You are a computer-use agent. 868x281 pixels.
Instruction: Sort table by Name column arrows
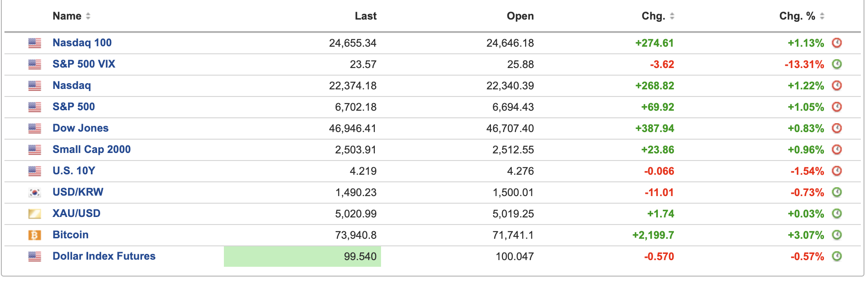coord(88,16)
